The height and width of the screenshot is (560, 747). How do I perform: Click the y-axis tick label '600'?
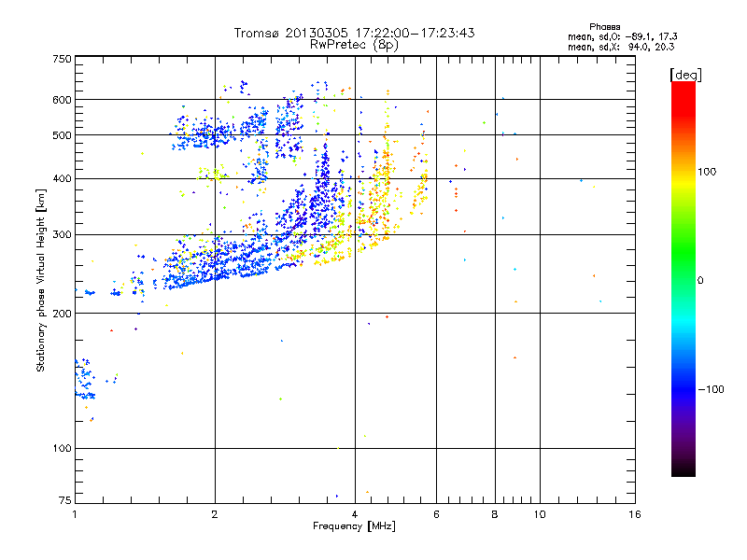point(62,100)
